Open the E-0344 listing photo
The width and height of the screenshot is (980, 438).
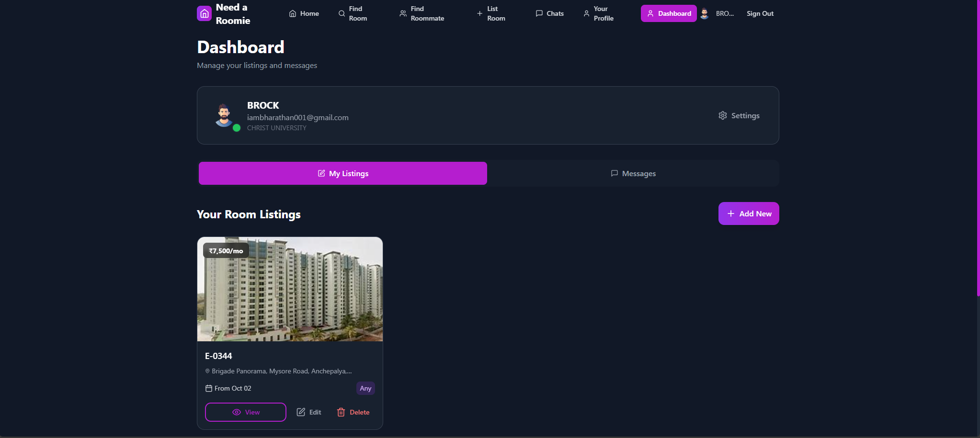point(290,289)
